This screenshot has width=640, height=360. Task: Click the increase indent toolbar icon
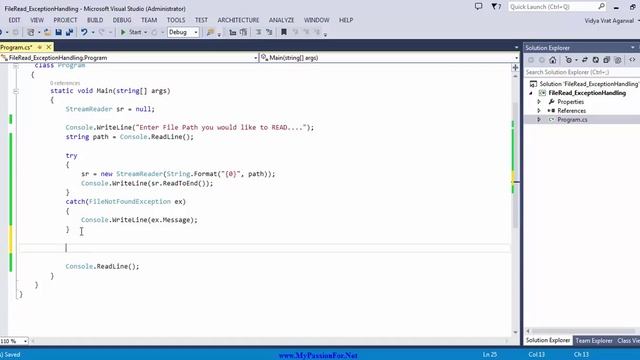click(x=244, y=32)
